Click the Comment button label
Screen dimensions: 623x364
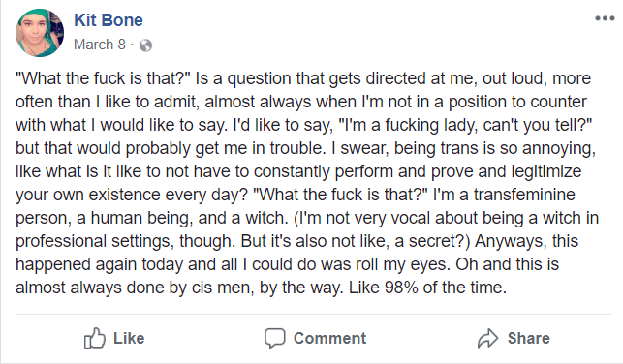click(x=329, y=338)
